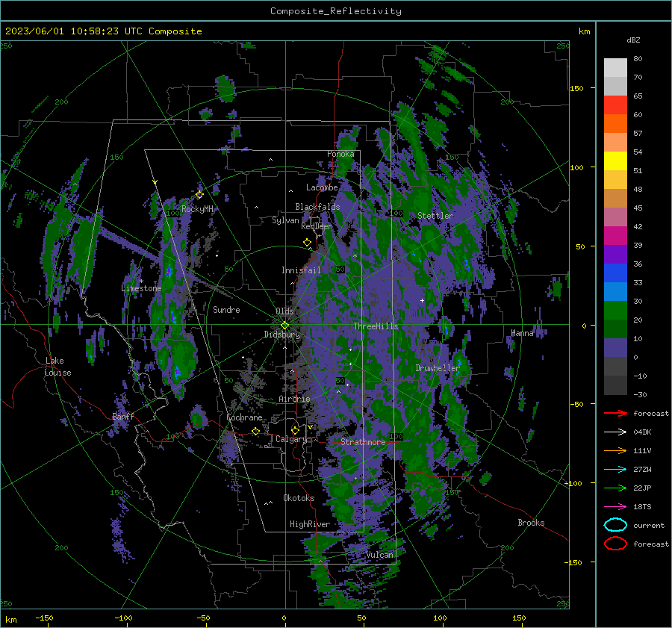
Task: Click the Okotoks town label
Action: [299, 498]
